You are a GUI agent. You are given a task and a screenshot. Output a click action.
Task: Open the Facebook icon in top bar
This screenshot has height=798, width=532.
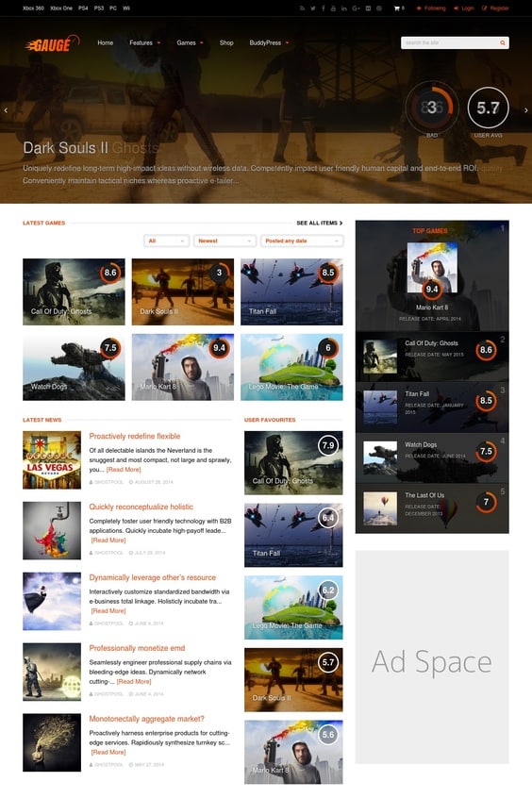[323, 8]
